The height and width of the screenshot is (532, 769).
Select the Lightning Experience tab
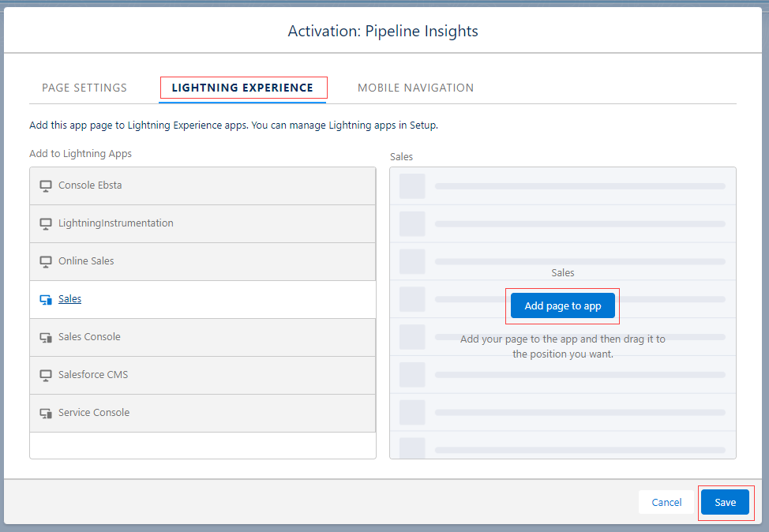point(242,88)
